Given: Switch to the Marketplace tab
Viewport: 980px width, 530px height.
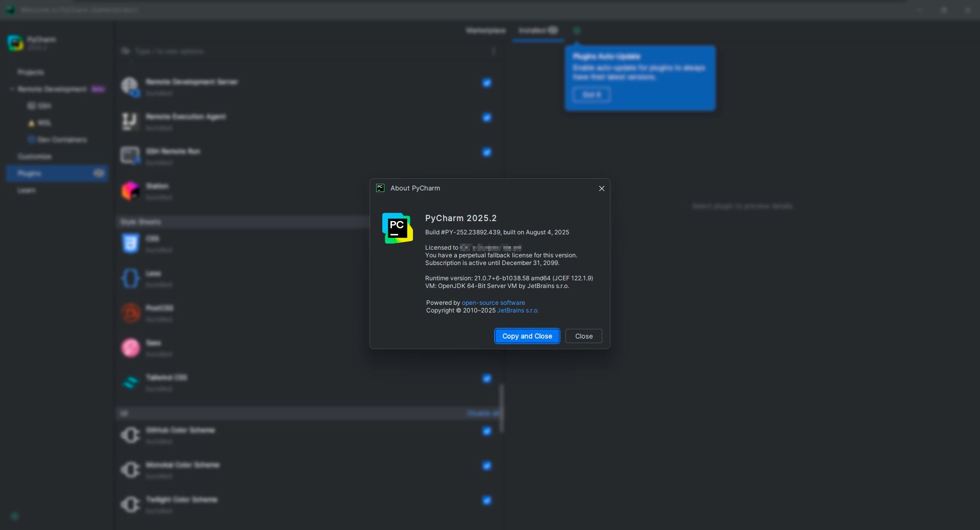Looking at the screenshot, I should 486,31.
